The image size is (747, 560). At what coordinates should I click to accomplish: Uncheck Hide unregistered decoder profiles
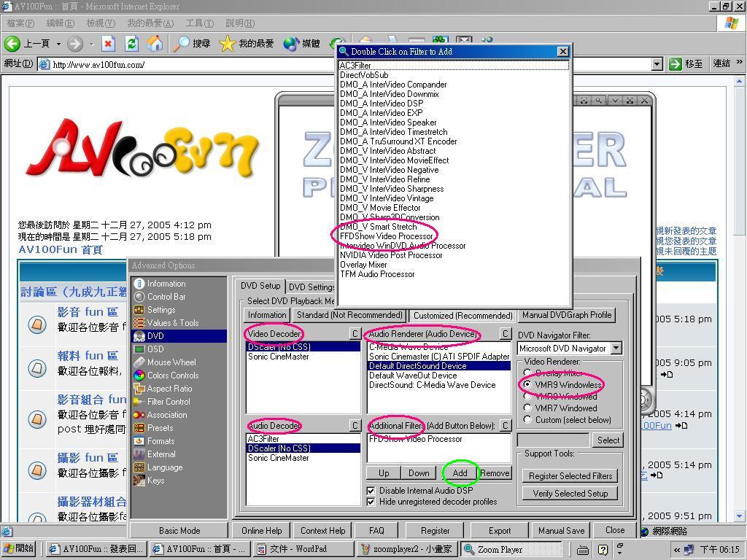(371, 502)
